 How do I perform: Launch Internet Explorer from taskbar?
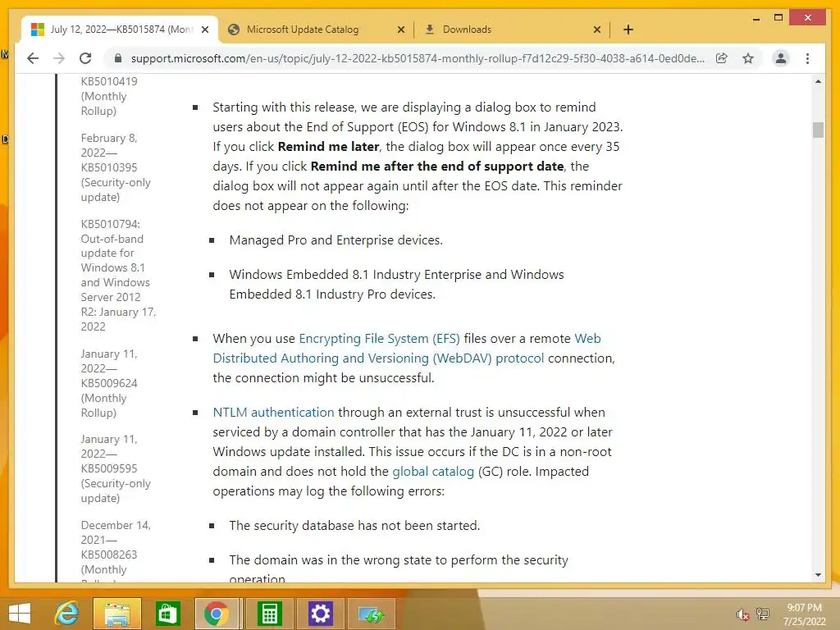point(67,614)
